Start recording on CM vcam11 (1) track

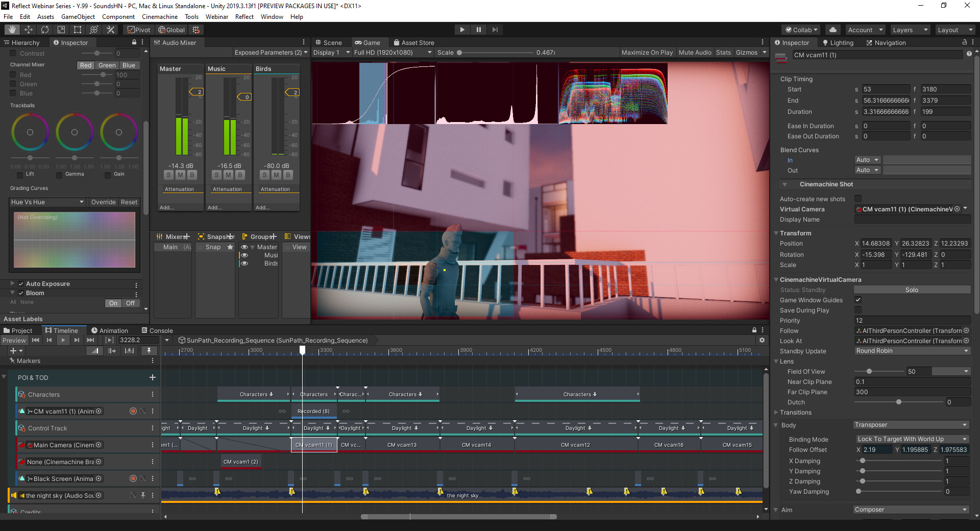(x=133, y=411)
